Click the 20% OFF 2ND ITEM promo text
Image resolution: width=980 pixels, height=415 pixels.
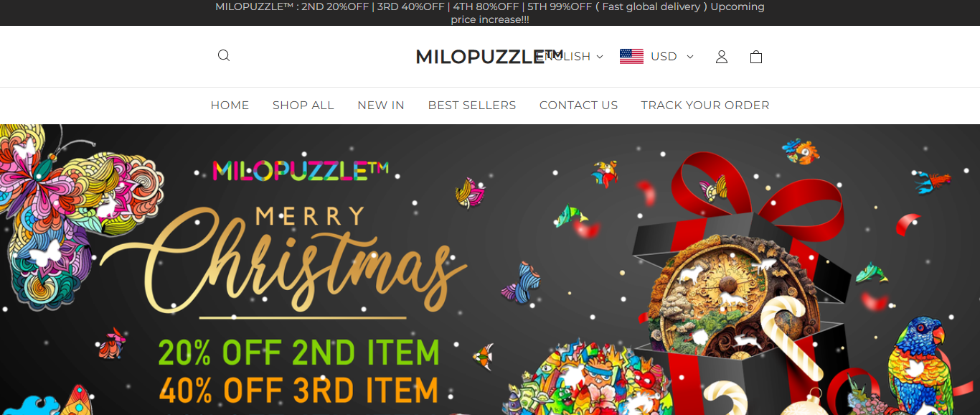[298, 352]
